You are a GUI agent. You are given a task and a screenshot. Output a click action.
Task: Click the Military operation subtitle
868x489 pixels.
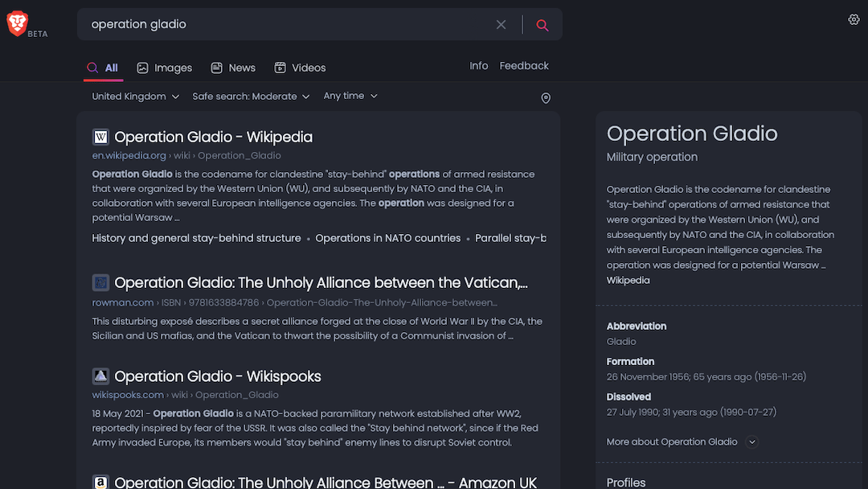click(x=652, y=158)
